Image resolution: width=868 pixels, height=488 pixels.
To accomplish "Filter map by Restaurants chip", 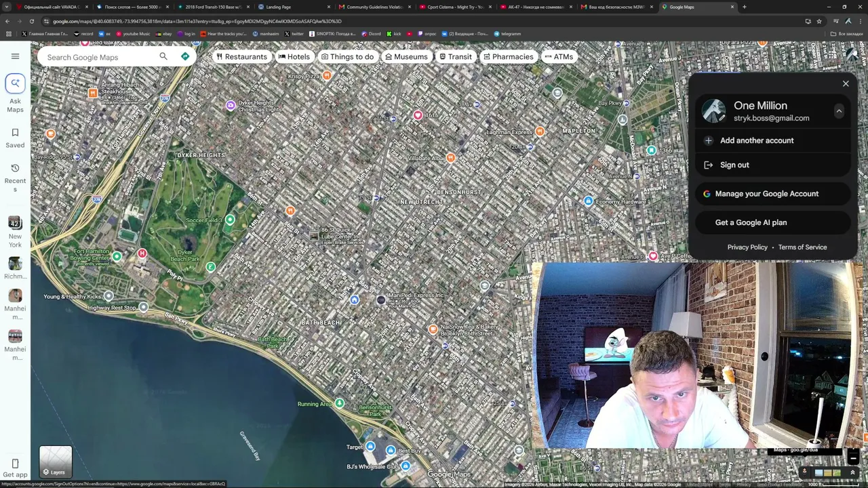I will point(241,56).
